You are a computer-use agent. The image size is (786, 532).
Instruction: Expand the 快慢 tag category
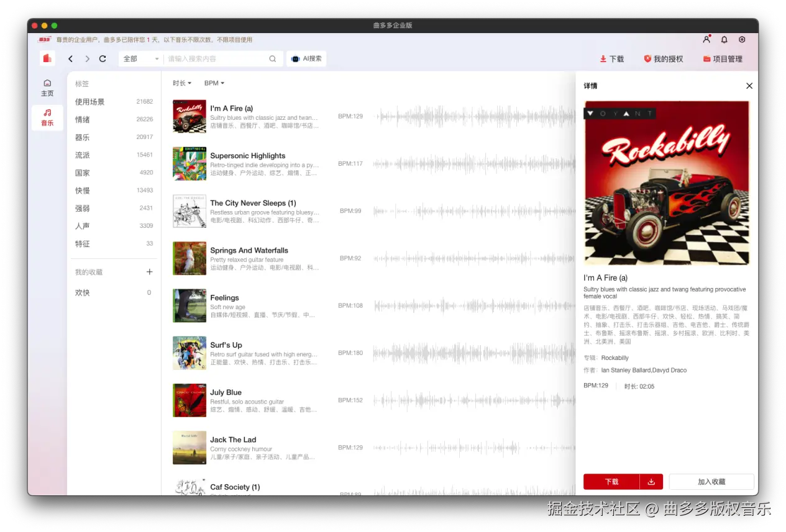coord(114,191)
